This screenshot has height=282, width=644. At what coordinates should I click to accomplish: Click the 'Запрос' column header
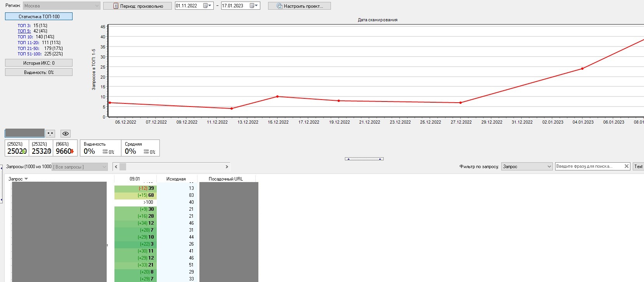(x=16, y=179)
